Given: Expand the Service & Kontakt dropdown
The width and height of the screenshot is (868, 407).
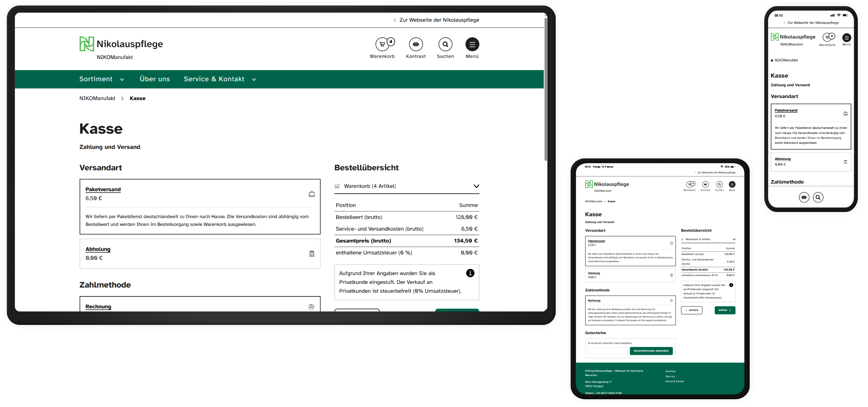Looking at the screenshot, I should [x=219, y=79].
